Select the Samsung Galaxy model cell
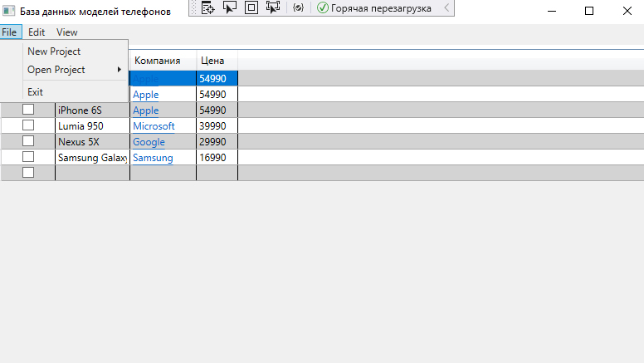Screen dimensions: 644x363 (x=92, y=158)
